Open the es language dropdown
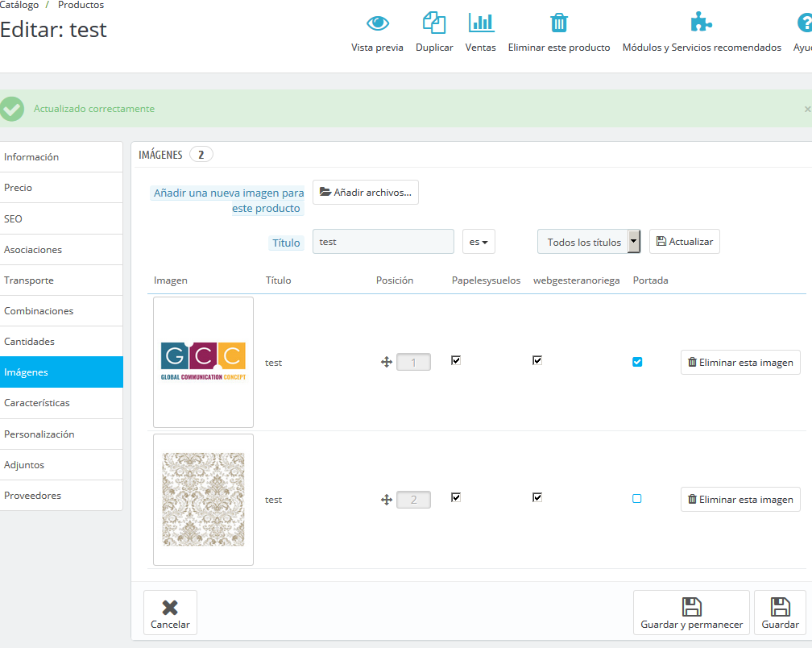Screen dimensions: 812x648 [x=478, y=241]
